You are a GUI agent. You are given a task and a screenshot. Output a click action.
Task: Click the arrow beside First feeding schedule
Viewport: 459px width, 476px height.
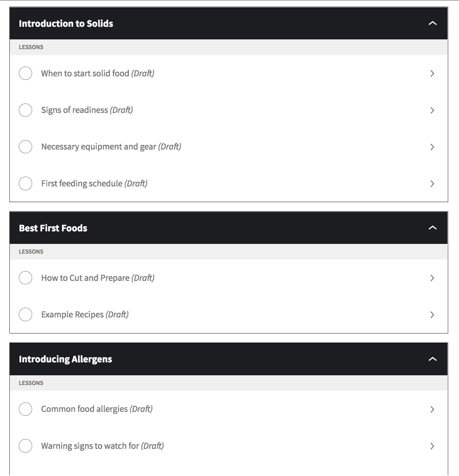pyautogui.click(x=432, y=184)
